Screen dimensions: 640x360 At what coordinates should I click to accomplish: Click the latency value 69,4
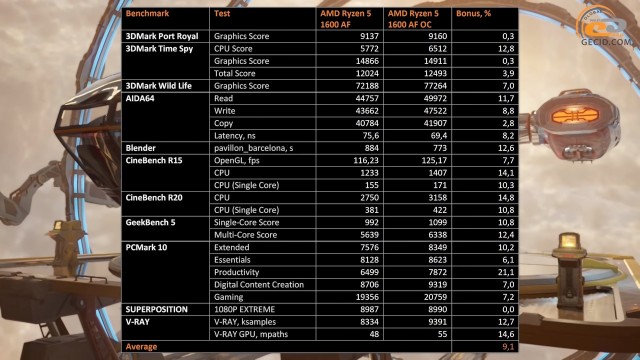point(438,136)
